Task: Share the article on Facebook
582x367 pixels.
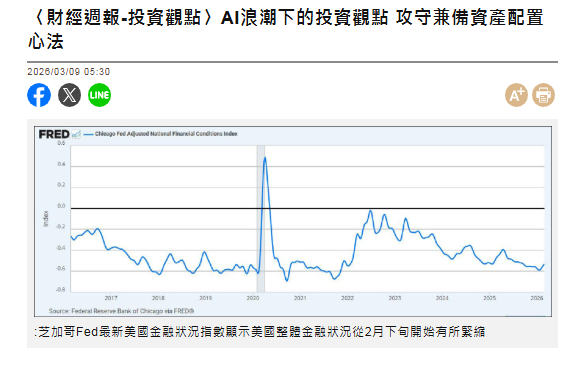Action: pyautogui.click(x=39, y=95)
